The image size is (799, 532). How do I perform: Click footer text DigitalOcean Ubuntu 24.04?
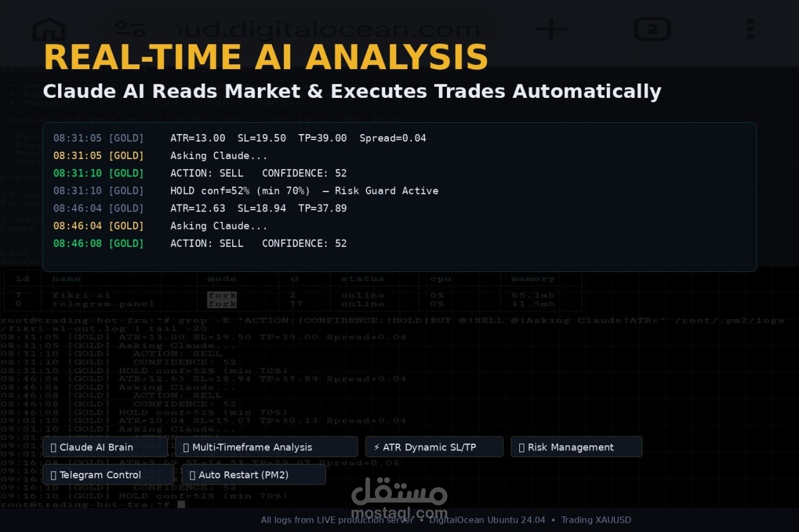point(487,520)
